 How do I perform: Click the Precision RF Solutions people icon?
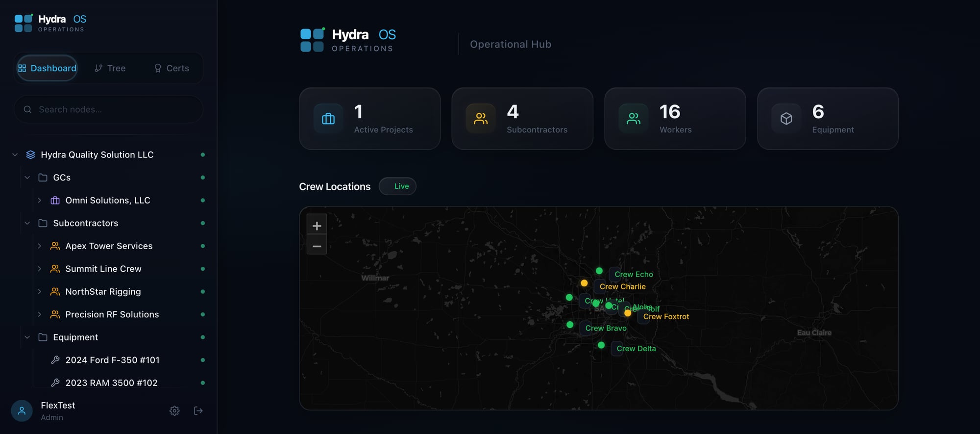[x=55, y=314]
